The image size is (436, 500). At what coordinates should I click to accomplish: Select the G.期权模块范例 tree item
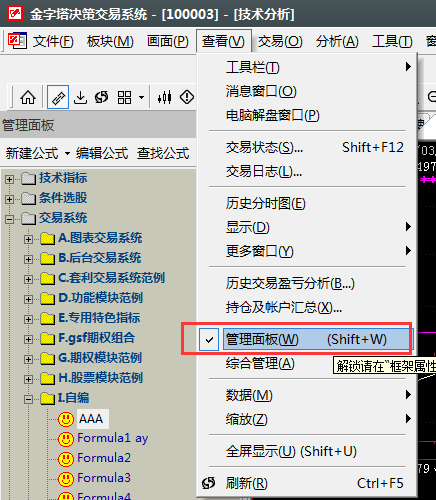coord(100,358)
